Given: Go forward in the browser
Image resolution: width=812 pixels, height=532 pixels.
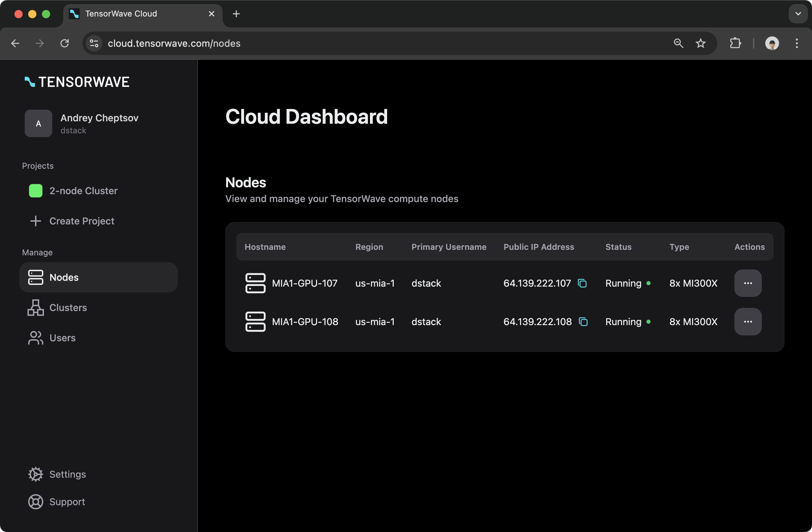Looking at the screenshot, I should click(40, 43).
